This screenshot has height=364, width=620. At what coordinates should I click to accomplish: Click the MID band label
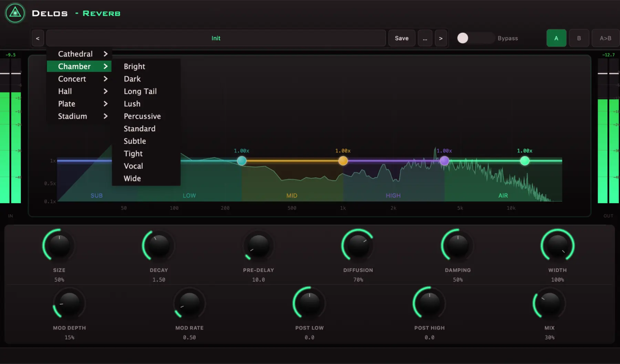click(x=292, y=196)
